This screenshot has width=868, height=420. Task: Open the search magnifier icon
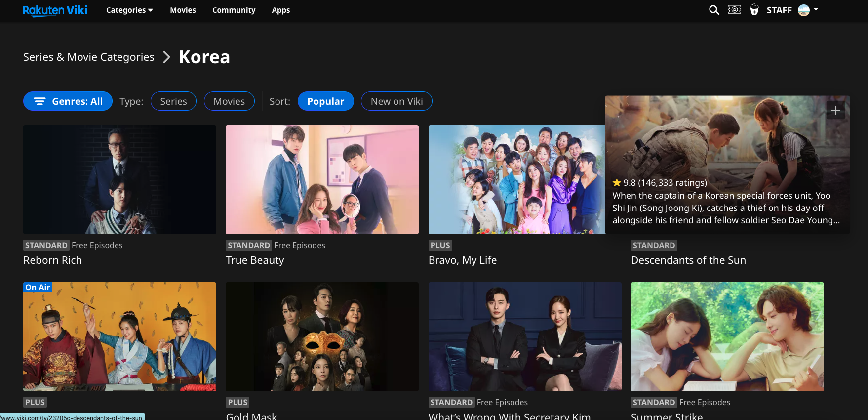[714, 10]
